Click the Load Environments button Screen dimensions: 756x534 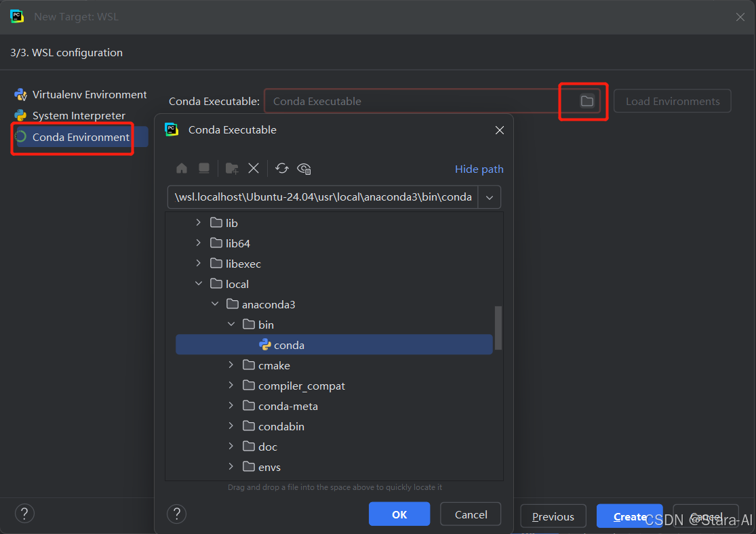coord(672,101)
